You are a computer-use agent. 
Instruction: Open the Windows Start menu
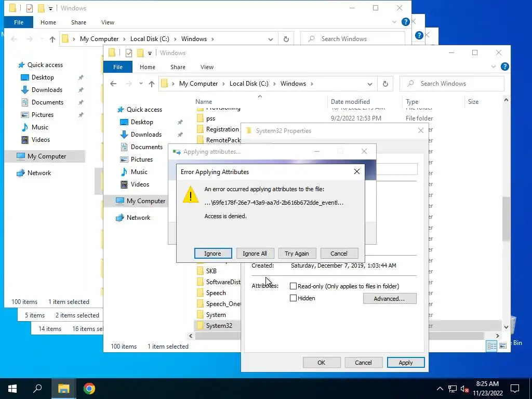click(x=12, y=389)
